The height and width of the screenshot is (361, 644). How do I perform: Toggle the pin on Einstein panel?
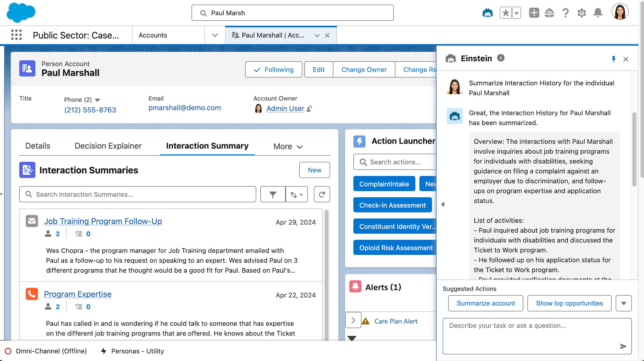[613, 59]
